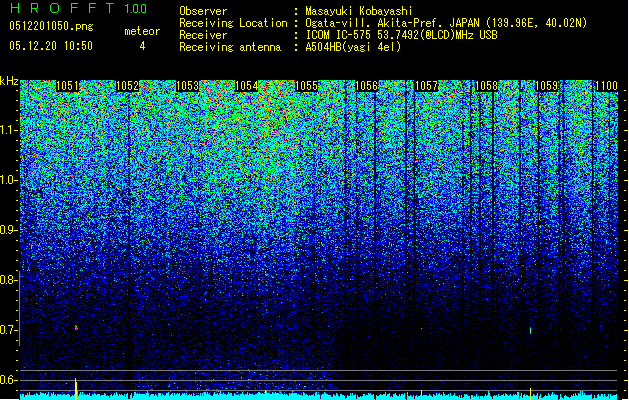Click the tall yellow spike below 1051
The width and height of the screenshot is (629, 400).
coord(76,388)
